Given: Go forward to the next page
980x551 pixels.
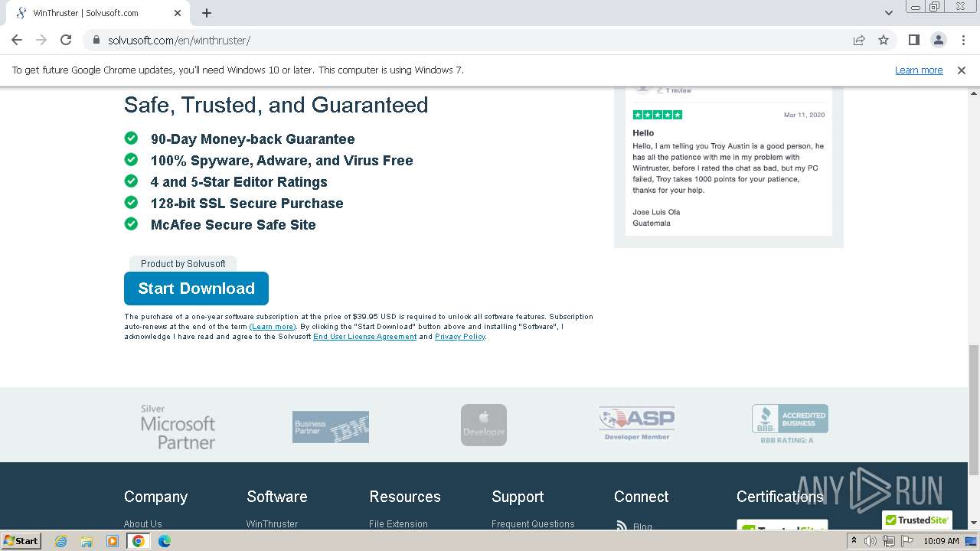Looking at the screenshot, I should pos(41,40).
